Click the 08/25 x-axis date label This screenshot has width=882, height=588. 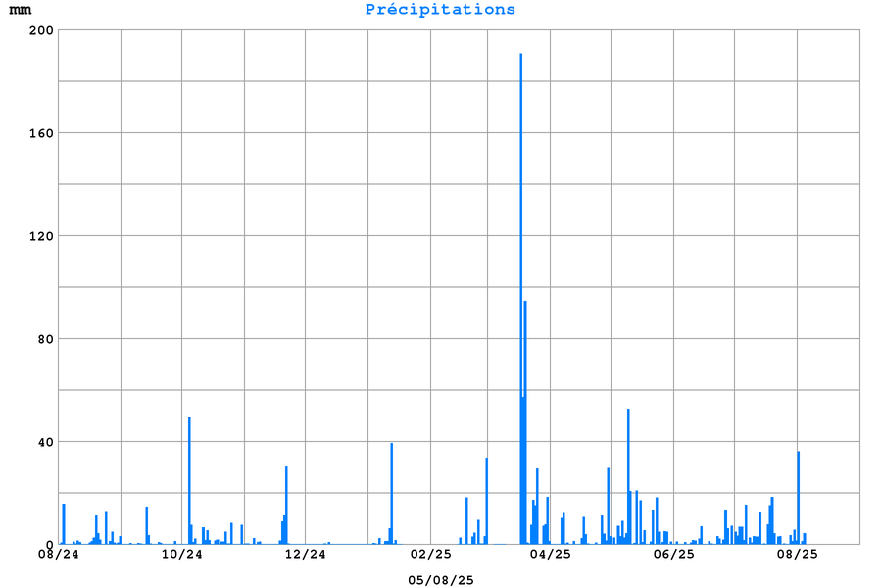tap(798, 555)
